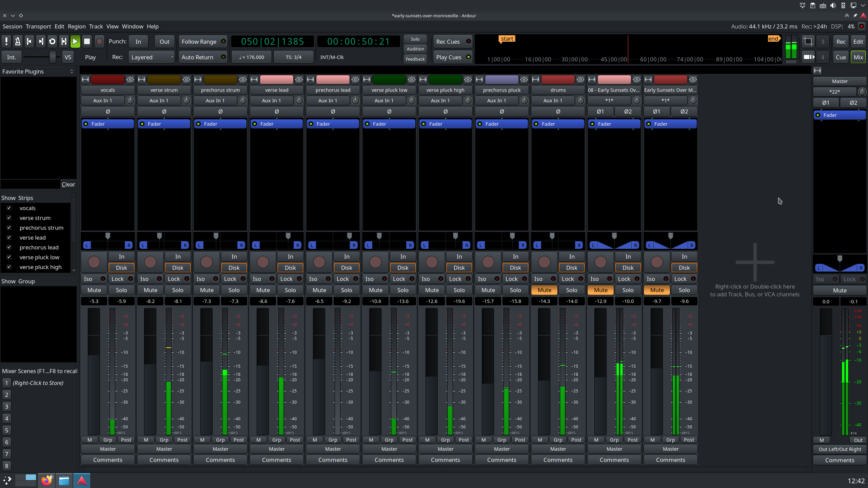Open the Region menu
The height and width of the screenshot is (488, 868).
pyautogui.click(x=77, y=26)
